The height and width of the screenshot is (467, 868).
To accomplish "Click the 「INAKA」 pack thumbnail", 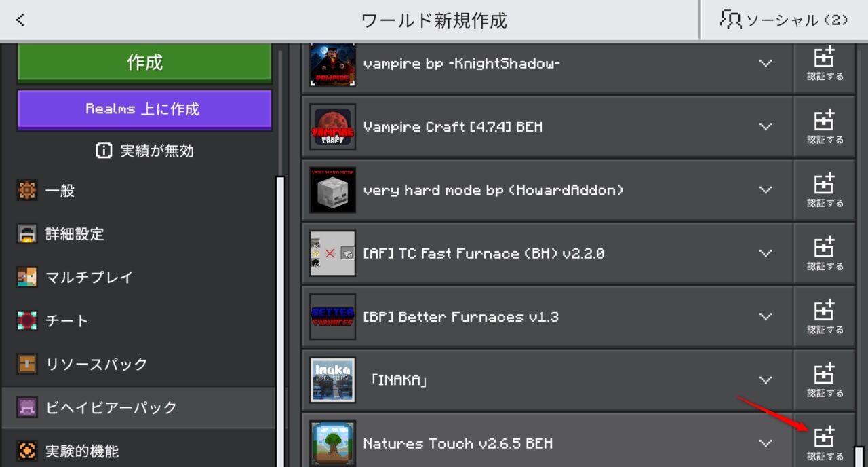I will (332, 380).
